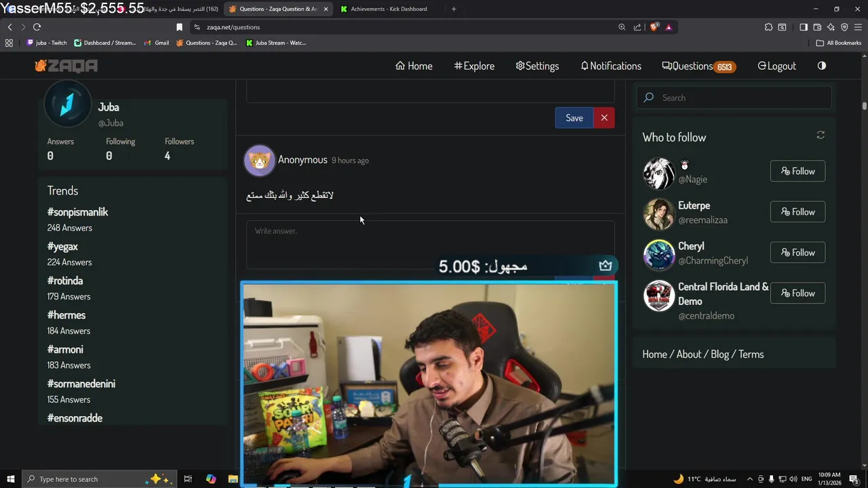Image resolution: width=868 pixels, height=488 pixels.
Task: Toggle the browser sidebar panel
Action: click(x=804, y=27)
